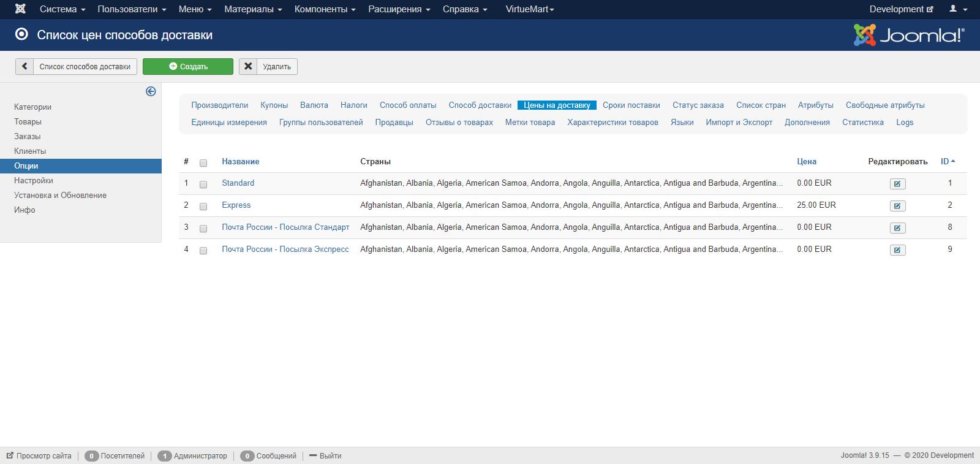Viewport: 980px width, 464px height.
Task: Tick the checkbox for Standard row
Action: [x=203, y=184]
